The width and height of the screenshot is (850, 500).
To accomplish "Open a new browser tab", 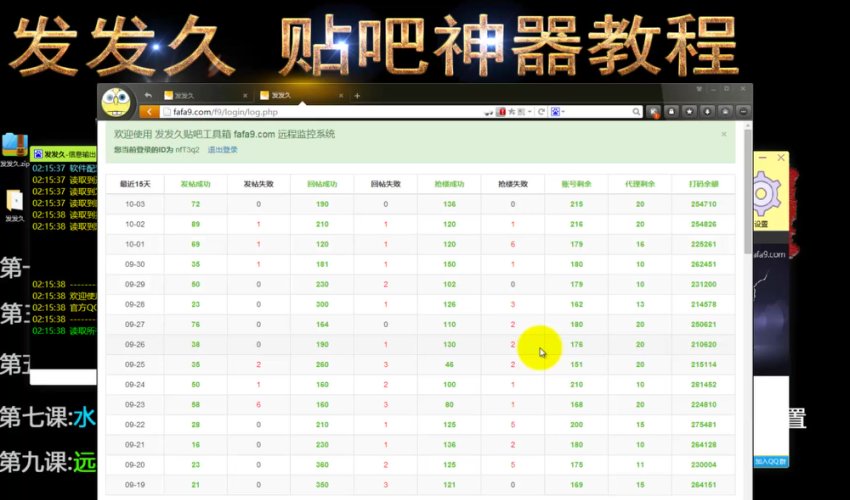I will click(x=357, y=95).
